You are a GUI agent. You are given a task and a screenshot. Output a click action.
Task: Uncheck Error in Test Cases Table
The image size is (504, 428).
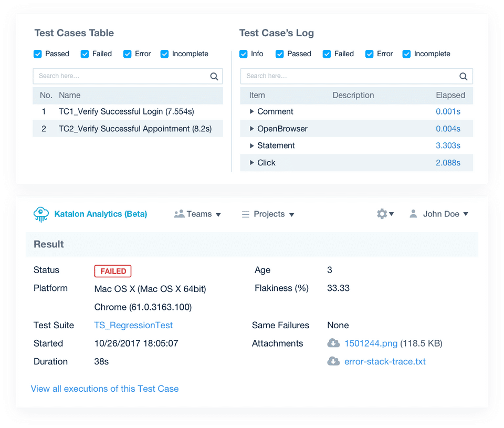[x=127, y=54]
